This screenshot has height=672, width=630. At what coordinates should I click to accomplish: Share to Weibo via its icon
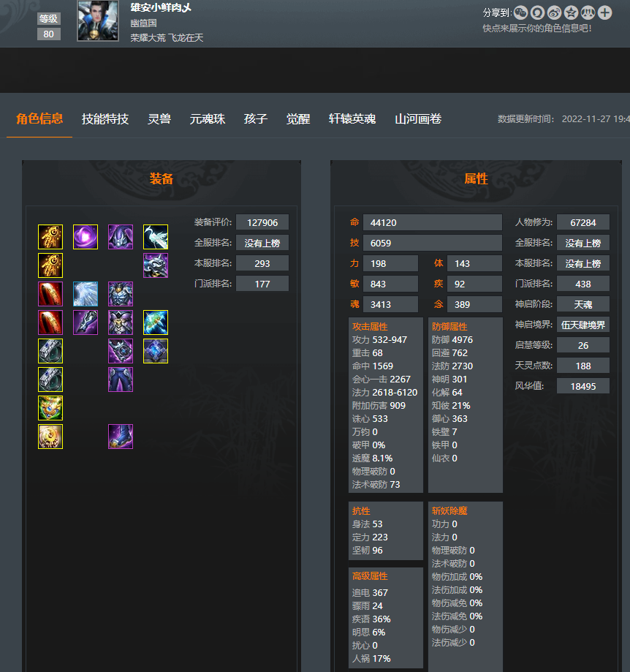(554, 12)
